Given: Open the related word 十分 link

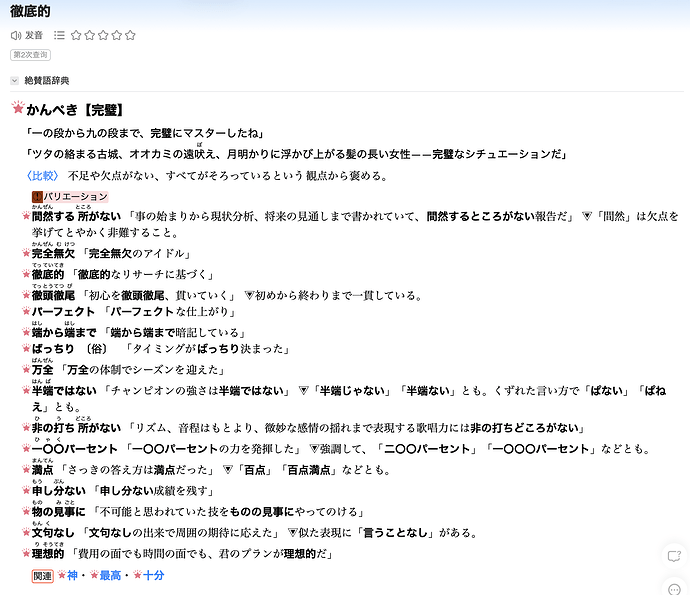Looking at the screenshot, I should 154,575.
